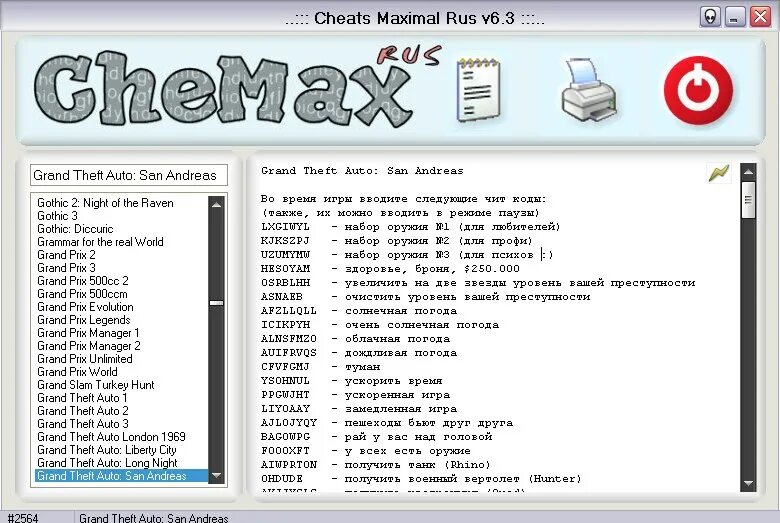Click the AUIFRVQS cheat code line
The width and height of the screenshot is (780, 523).
click(359, 353)
